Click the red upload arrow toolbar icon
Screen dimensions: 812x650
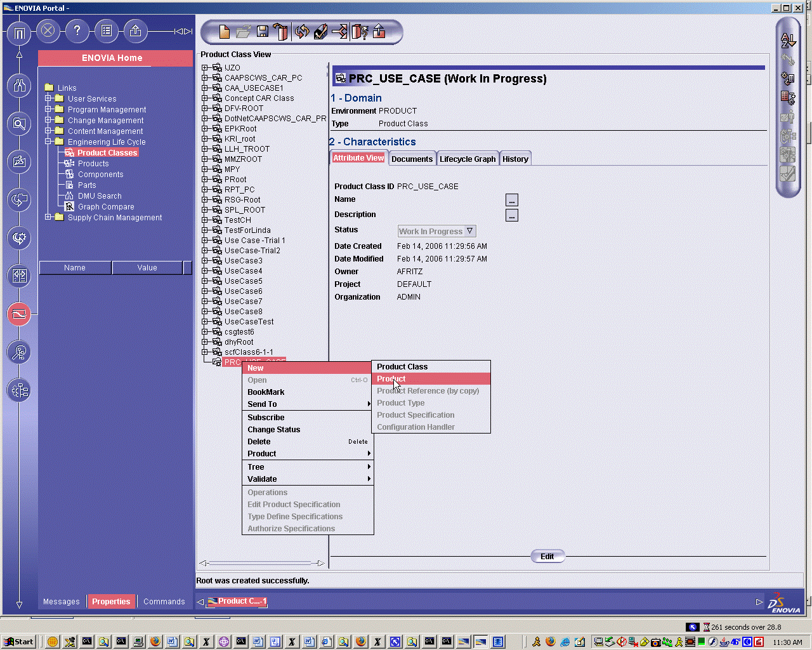pyautogui.click(x=379, y=32)
